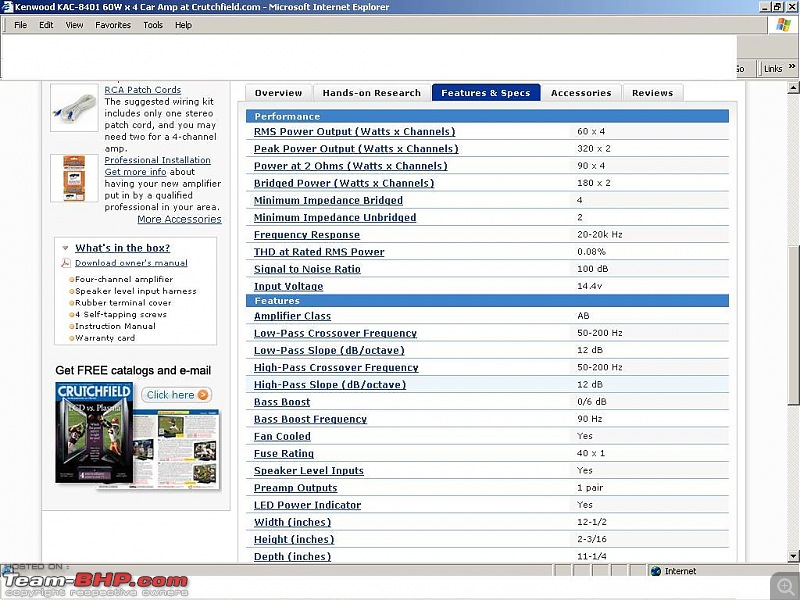Click the 'Warranty card' list item

pyautogui.click(x=105, y=338)
